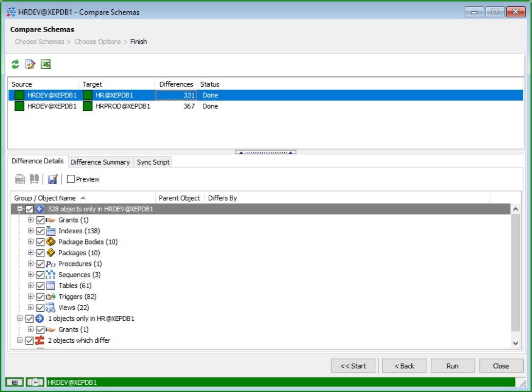
Task: Uncheck the Triggers (82) checkbox
Action: 40,297
